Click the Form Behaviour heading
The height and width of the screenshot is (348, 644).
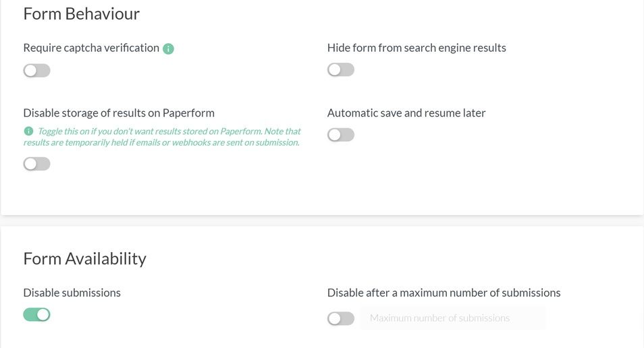point(82,13)
